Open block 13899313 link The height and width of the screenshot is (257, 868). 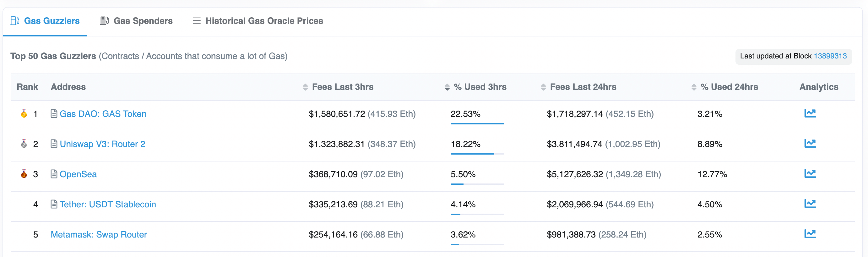point(830,56)
